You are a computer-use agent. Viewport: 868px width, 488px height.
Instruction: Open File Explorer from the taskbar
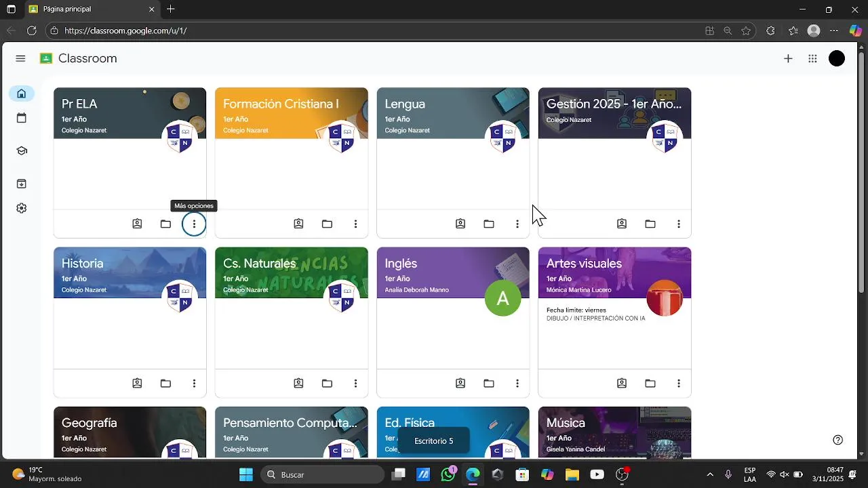[x=572, y=474]
